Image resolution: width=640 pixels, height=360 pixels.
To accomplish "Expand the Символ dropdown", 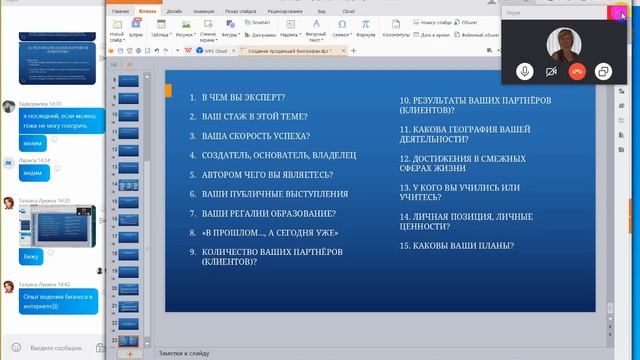I will pos(342,35).
